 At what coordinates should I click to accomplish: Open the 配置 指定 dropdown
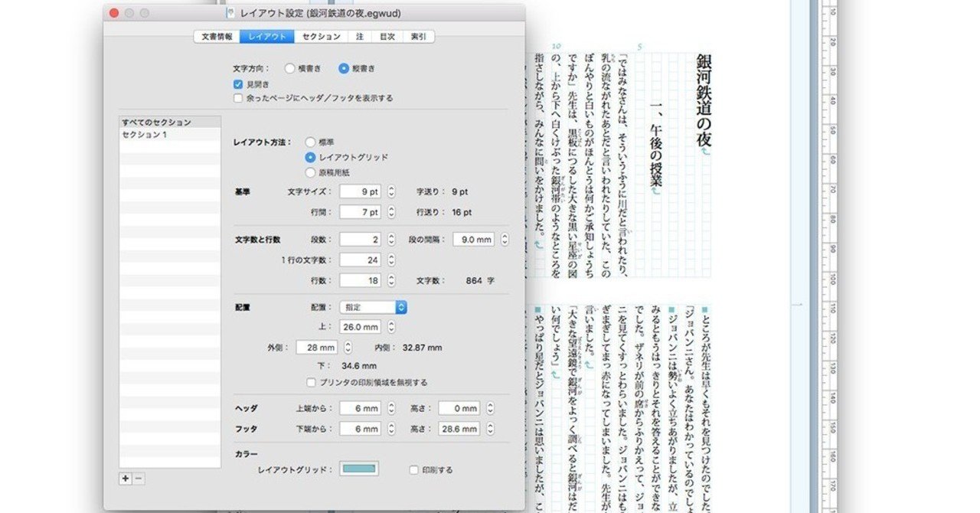(373, 307)
